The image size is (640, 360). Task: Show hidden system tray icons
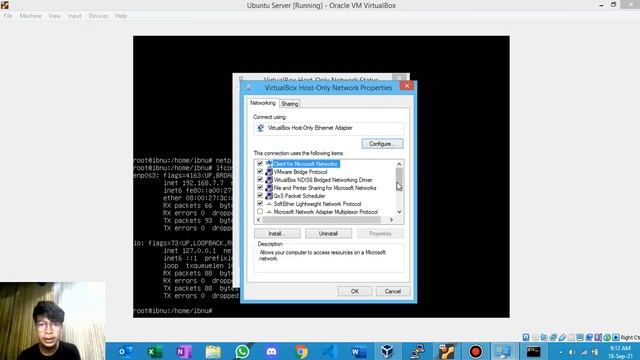pyautogui.click(x=561, y=352)
